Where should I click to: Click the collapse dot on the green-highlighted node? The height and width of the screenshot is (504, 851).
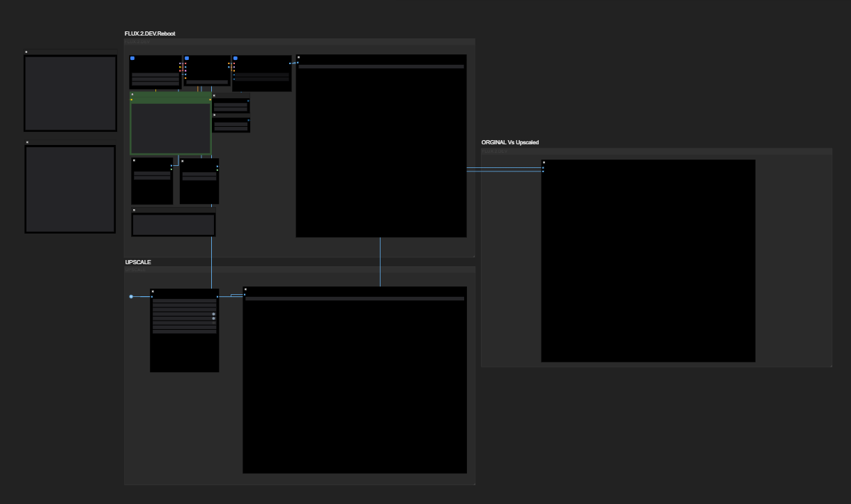coord(132,94)
